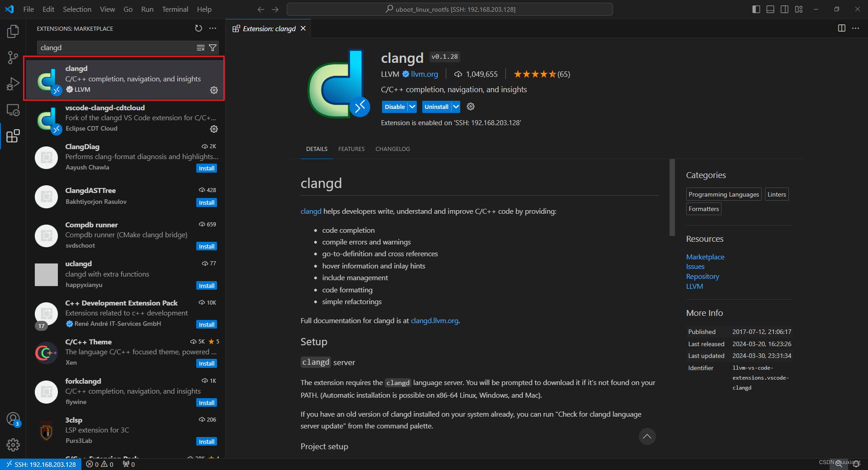Open the Edit menu
Image resolution: width=868 pixels, height=470 pixels.
click(x=48, y=9)
